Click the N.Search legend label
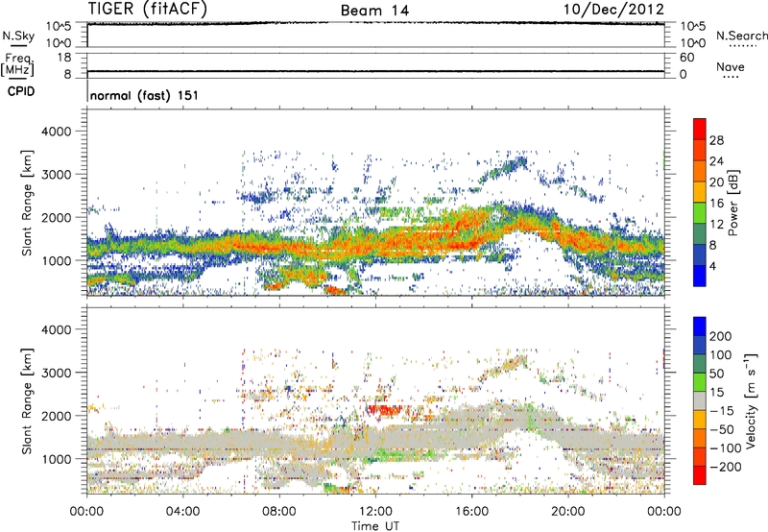 [742, 36]
